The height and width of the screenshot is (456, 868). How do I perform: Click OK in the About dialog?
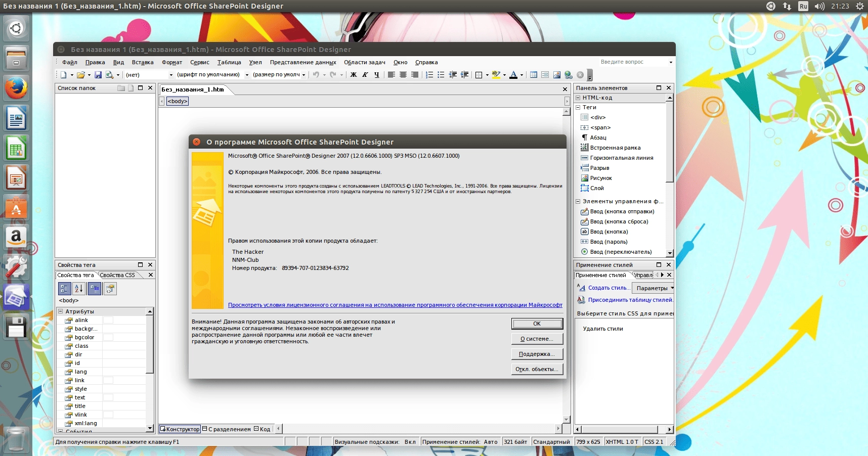coord(537,324)
